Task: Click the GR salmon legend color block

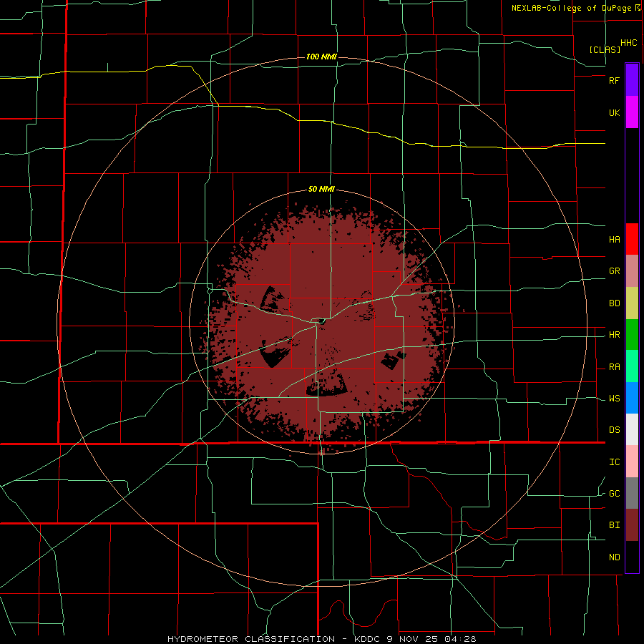Action: [632, 271]
